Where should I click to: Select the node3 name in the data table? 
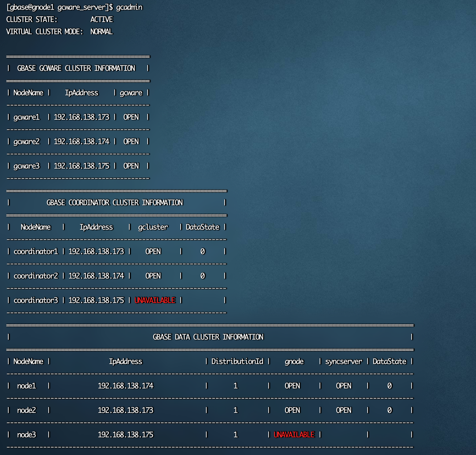[27, 435]
